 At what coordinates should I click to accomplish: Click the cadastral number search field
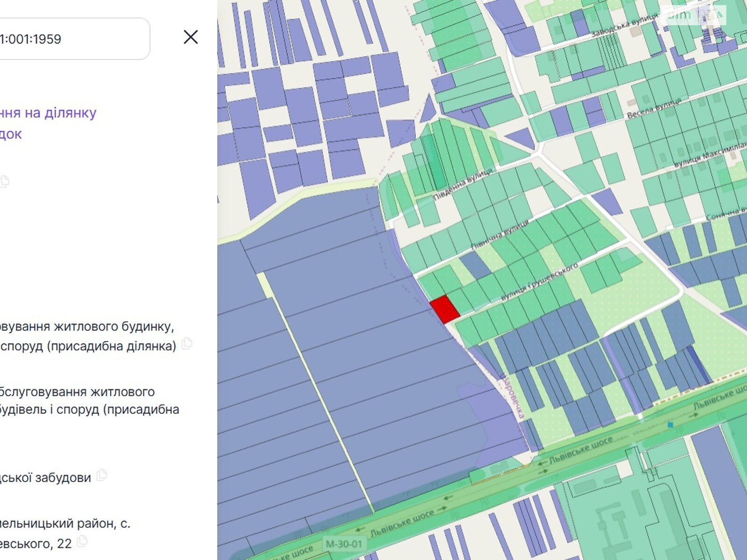tap(70, 39)
